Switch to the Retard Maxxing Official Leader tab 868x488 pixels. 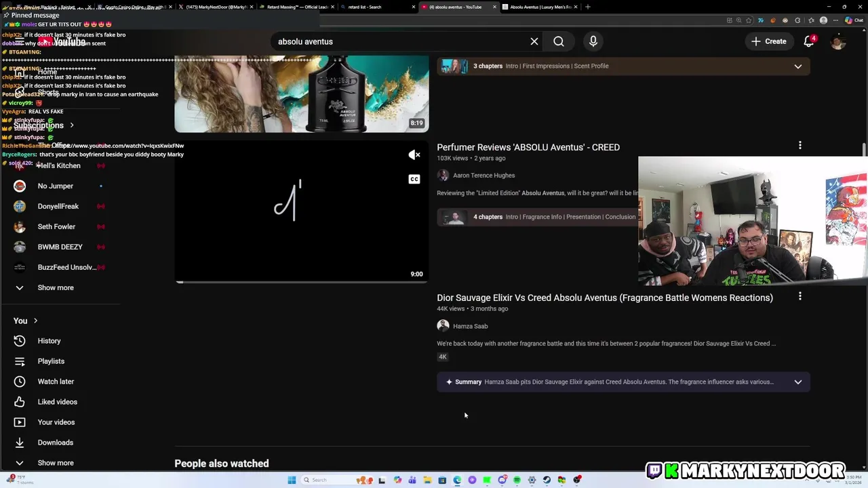[296, 7]
